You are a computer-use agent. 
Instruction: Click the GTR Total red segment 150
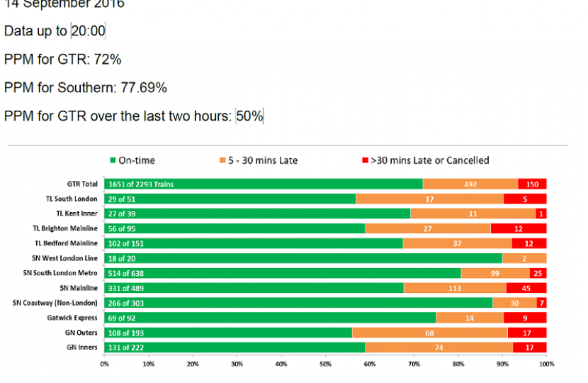tap(532, 184)
